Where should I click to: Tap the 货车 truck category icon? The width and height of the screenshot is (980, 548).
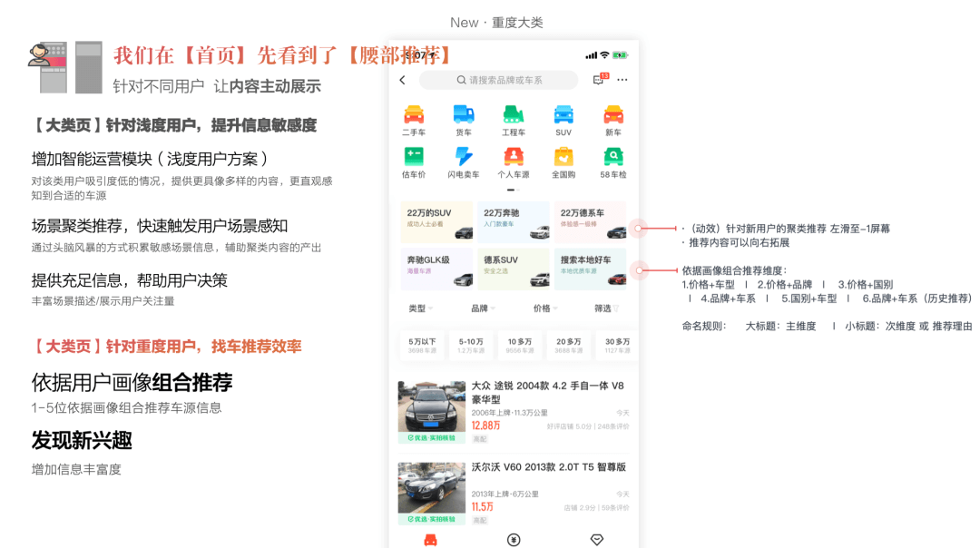(x=464, y=115)
